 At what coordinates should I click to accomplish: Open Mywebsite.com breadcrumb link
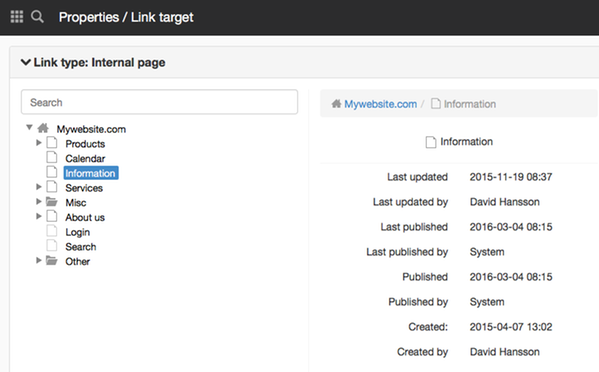(380, 104)
